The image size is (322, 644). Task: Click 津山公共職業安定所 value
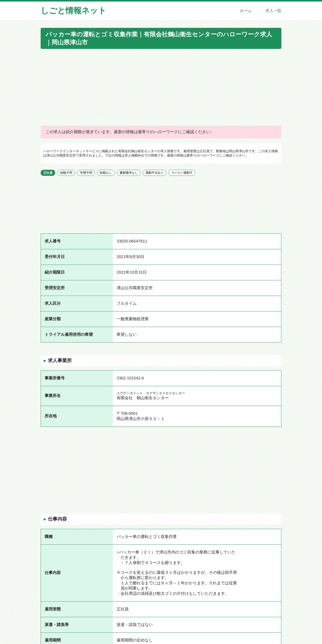point(135,288)
